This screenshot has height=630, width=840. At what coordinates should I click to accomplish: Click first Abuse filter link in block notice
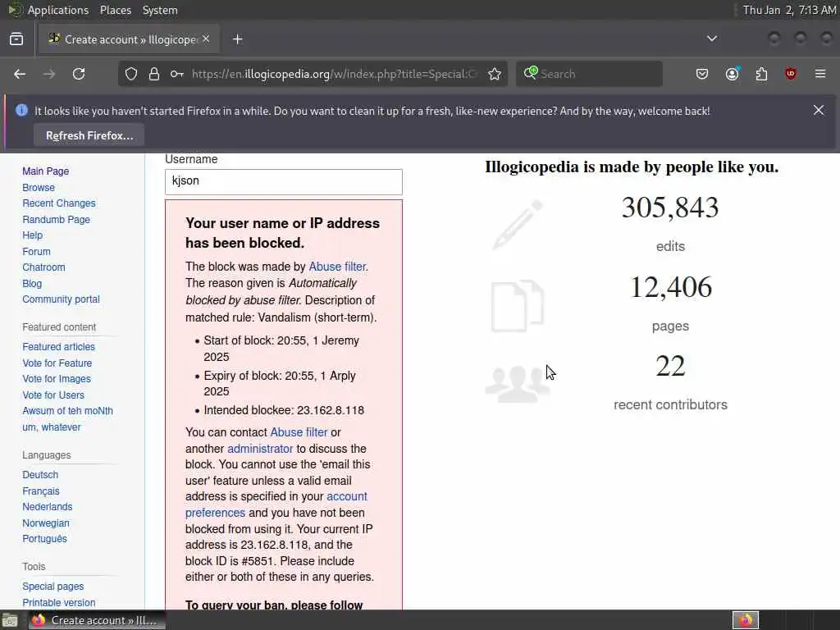[x=337, y=267]
